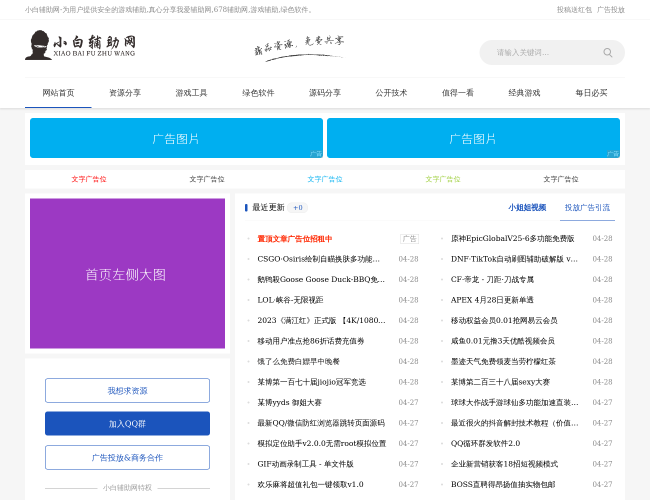650x500 pixels.
Task: Open the 每日必买 menu item
Action: click(592, 93)
